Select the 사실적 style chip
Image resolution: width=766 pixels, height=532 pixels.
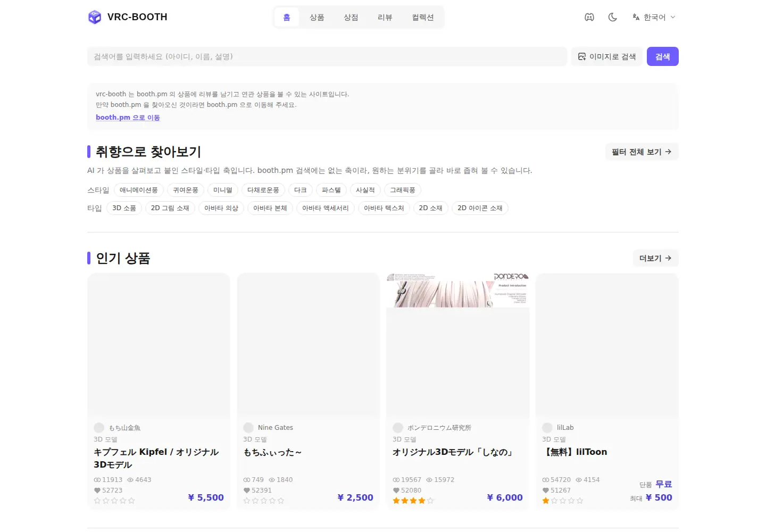(365, 190)
